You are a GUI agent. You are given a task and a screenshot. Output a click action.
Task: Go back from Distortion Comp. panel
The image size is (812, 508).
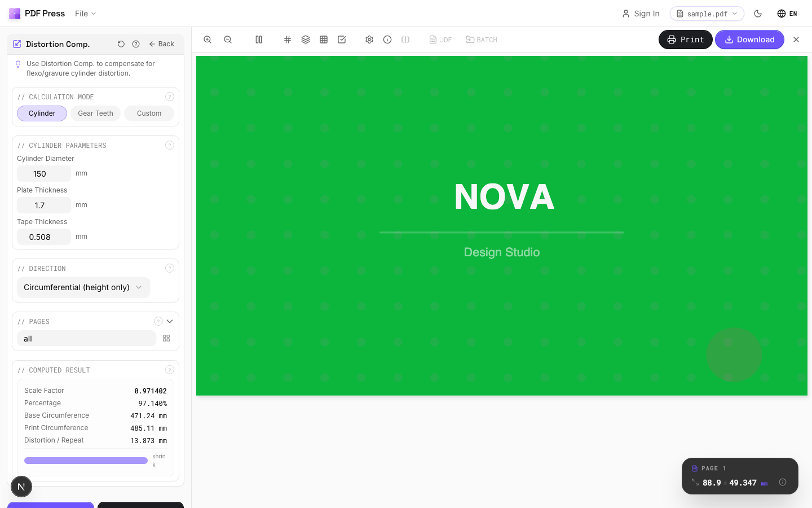[162, 44]
